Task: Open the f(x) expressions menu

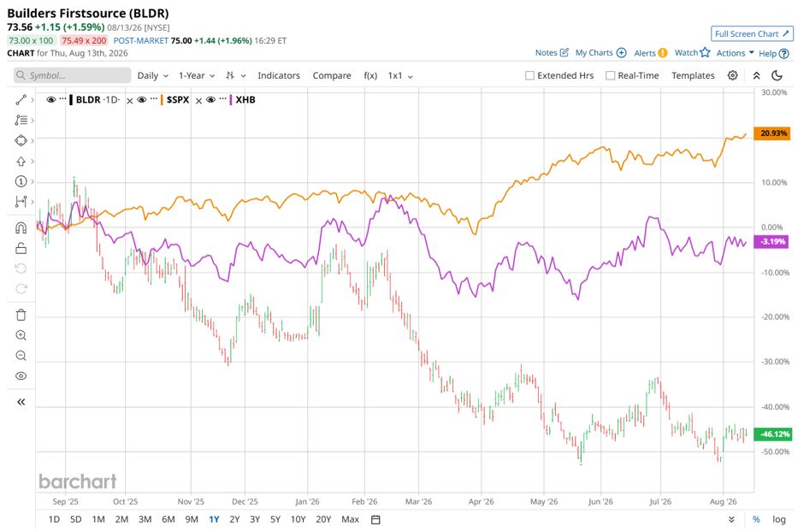Action: (370, 76)
